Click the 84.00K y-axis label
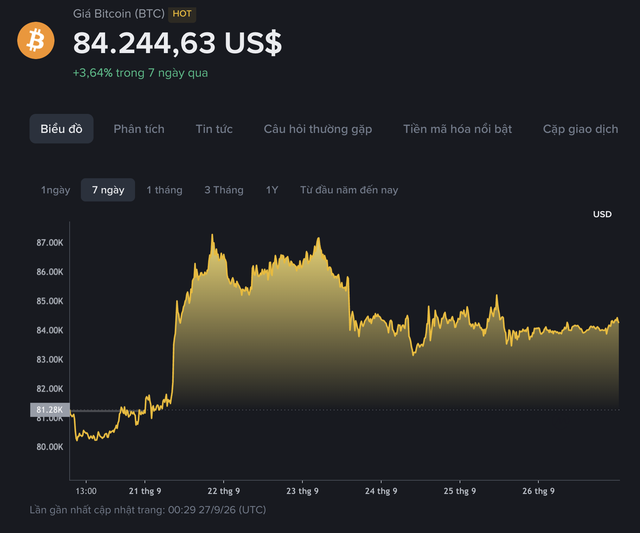The image size is (640, 533). click(50, 330)
